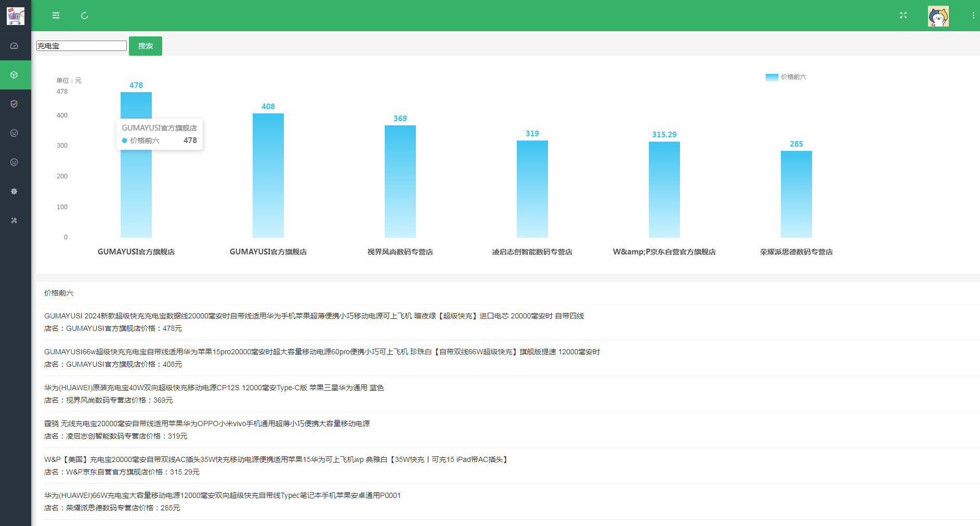The height and width of the screenshot is (526, 980).
Task: Click the W&amp;P京东自营官方旗舰店 axis label
Action: pyautogui.click(x=664, y=252)
